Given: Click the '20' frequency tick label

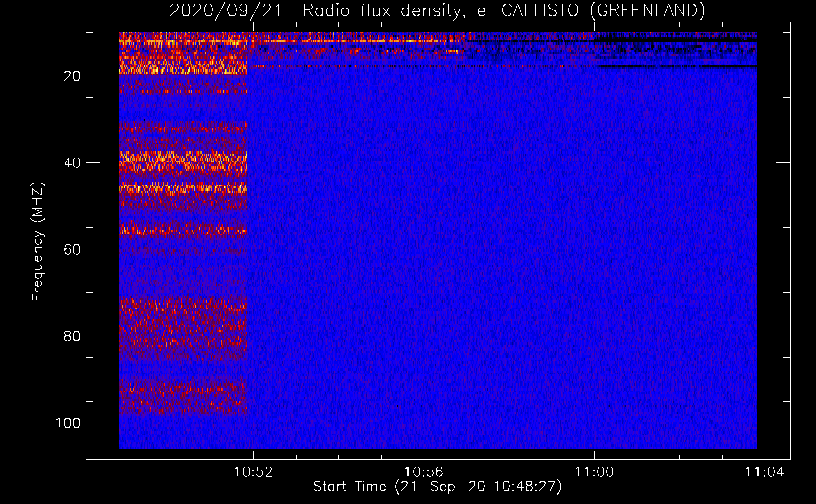Looking at the screenshot, I should [72, 76].
